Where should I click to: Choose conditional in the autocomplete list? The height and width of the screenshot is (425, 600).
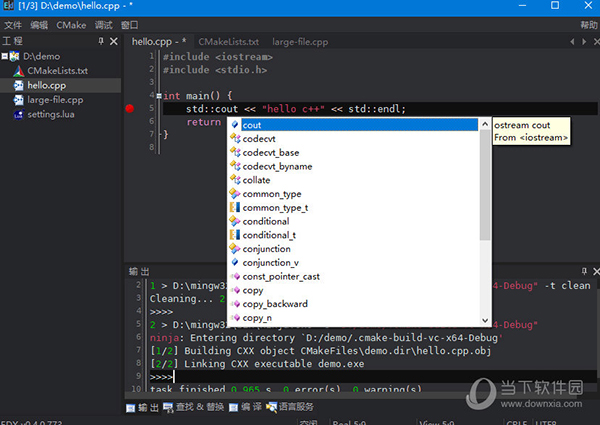pos(354,221)
